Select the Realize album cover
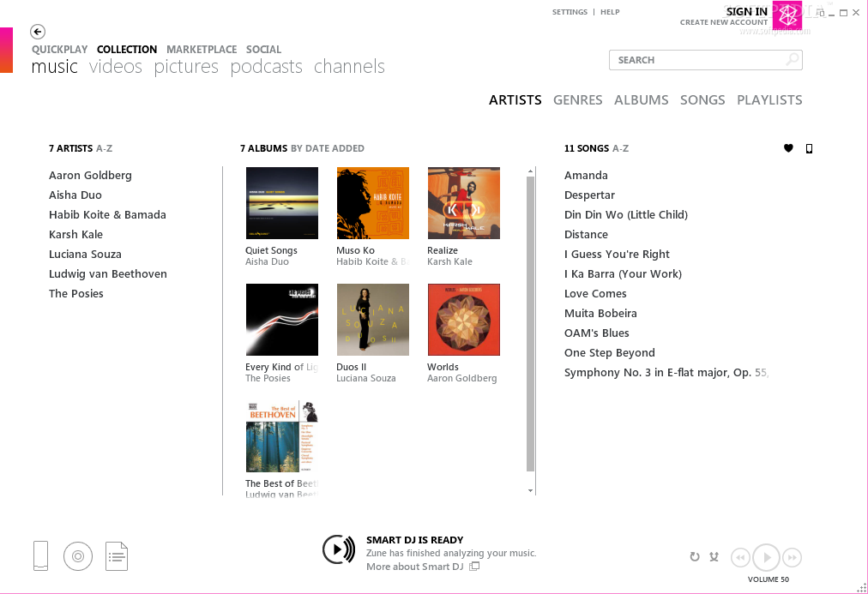 (463, 203)
